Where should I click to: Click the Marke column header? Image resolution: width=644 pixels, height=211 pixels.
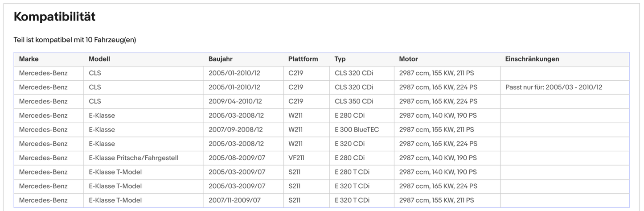click(x=29, y=59)
